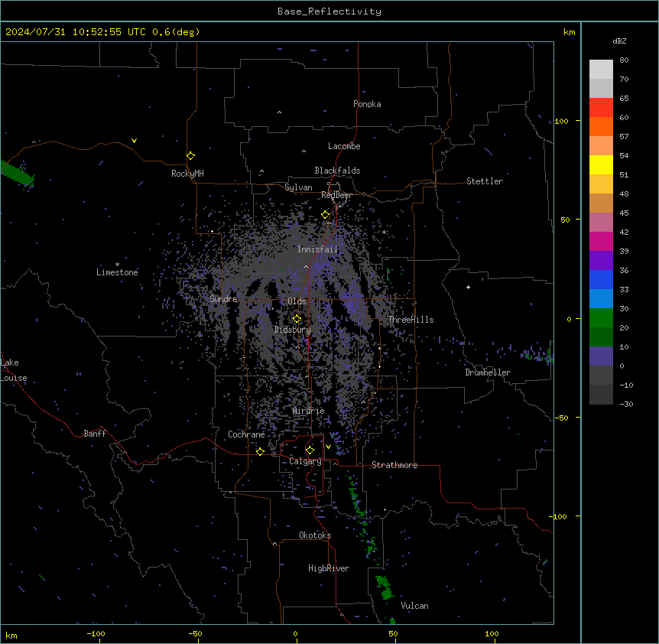Click the Calgary city label
This screenshot has width=659, height=644.
306,461
